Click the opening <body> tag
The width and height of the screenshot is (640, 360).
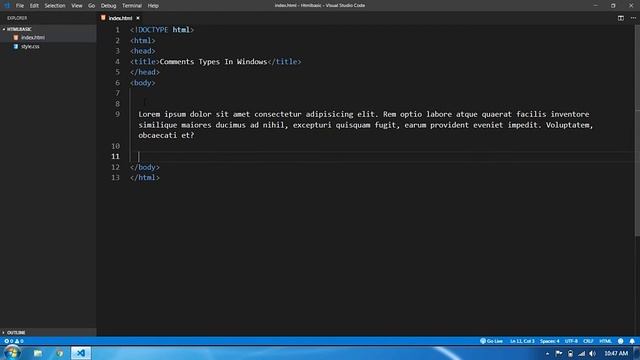point(143,83)
